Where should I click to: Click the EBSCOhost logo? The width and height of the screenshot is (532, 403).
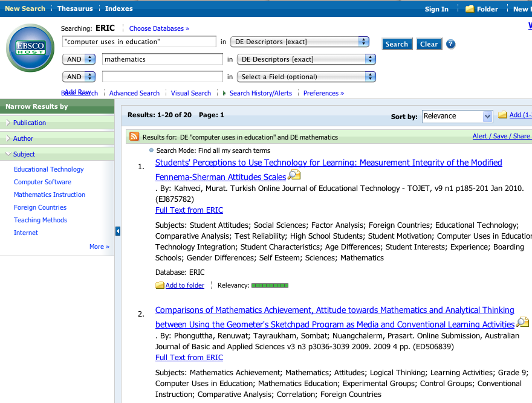click(30, 48)
